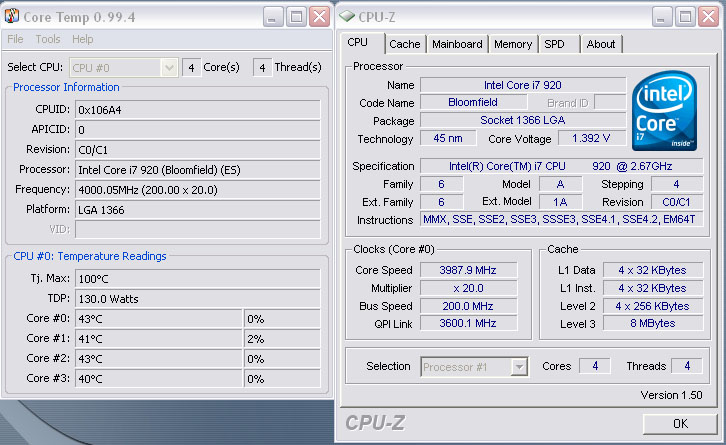
Task: Close the CPU-Z window
Action: (x=708, y=17)
